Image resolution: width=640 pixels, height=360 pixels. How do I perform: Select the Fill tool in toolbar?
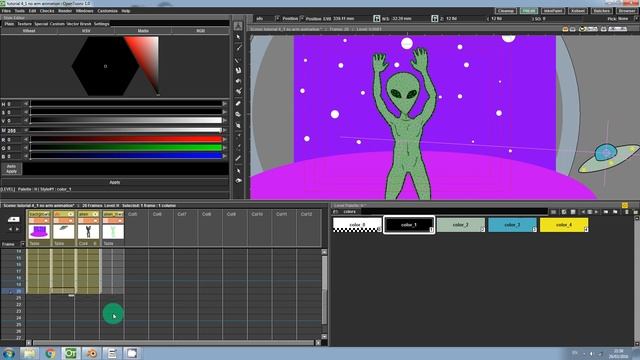pos(238,81)
